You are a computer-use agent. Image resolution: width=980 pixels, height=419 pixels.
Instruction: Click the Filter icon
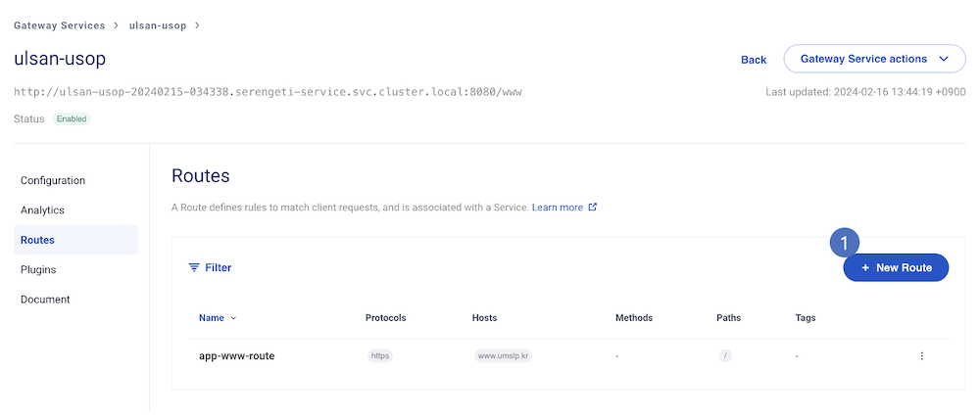point(194,267)
